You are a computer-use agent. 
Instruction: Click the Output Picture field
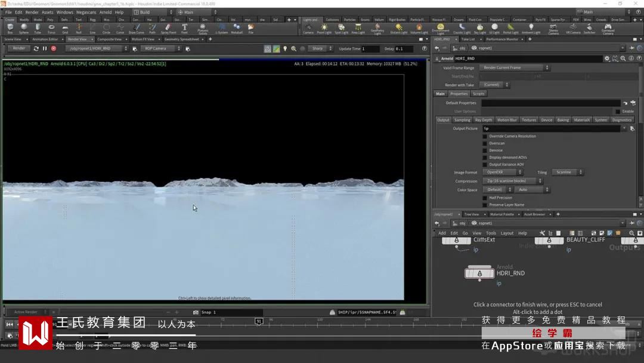coord(551,129)
